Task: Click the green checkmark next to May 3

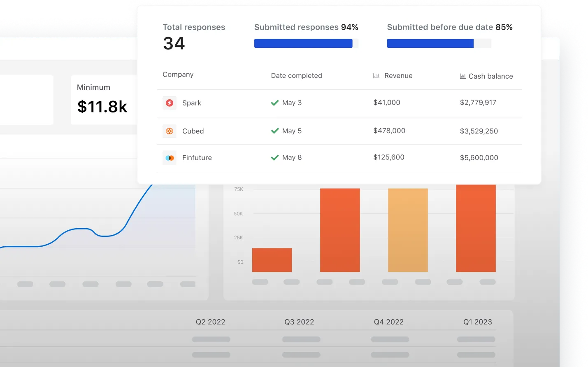Action: tap(275, 103)
